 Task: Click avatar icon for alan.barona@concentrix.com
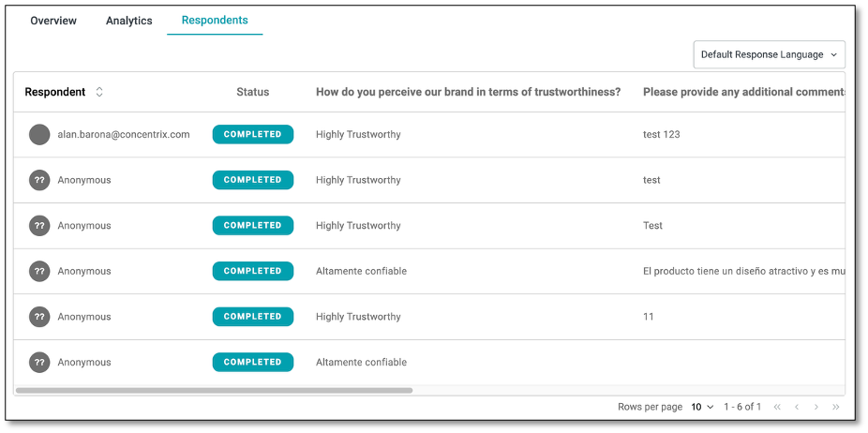point(39,135)
